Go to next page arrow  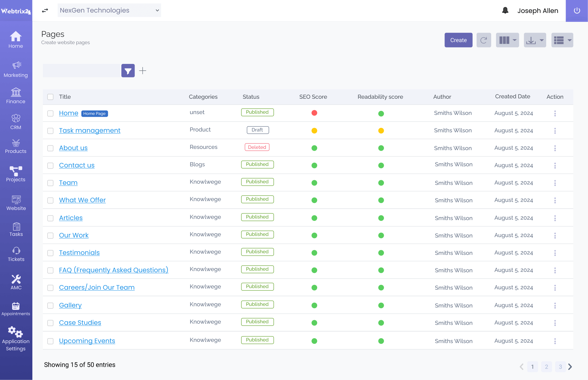[570, 367]
